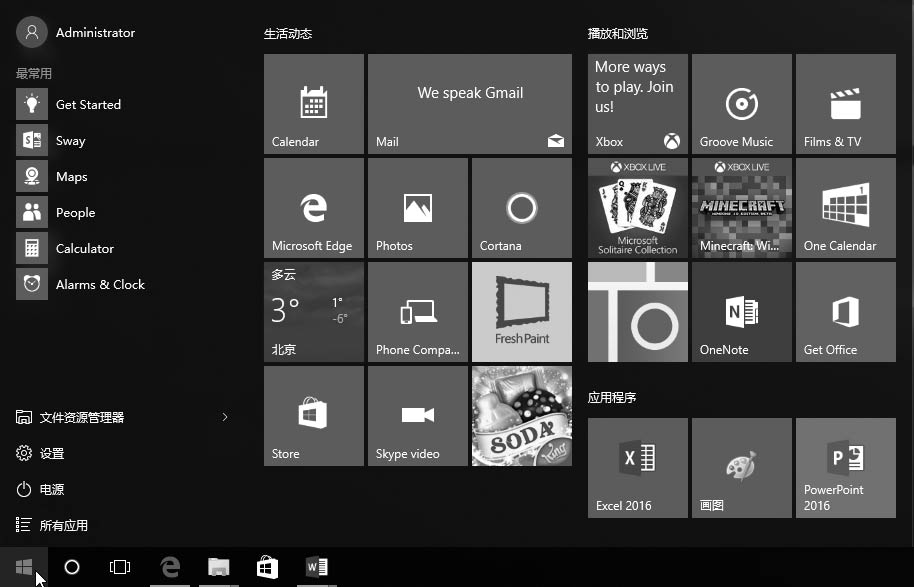Open Alarms & Clock from the list

click(99, 284)
